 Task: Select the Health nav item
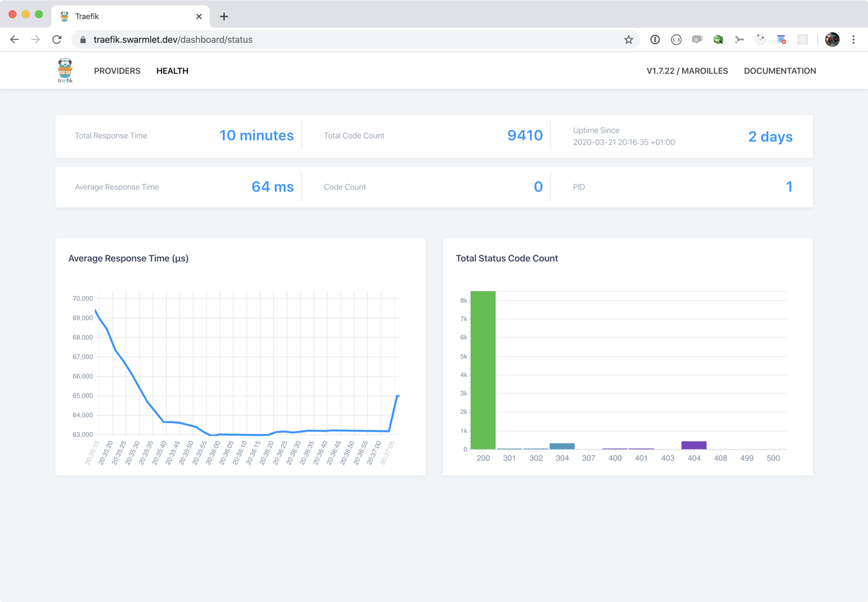pos(172,71)
